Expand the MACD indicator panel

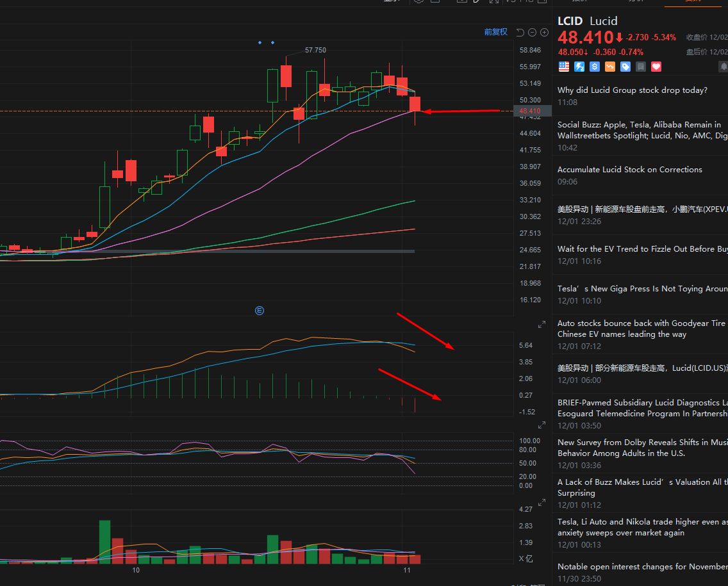pyautogui.click(x=542, y=325)
